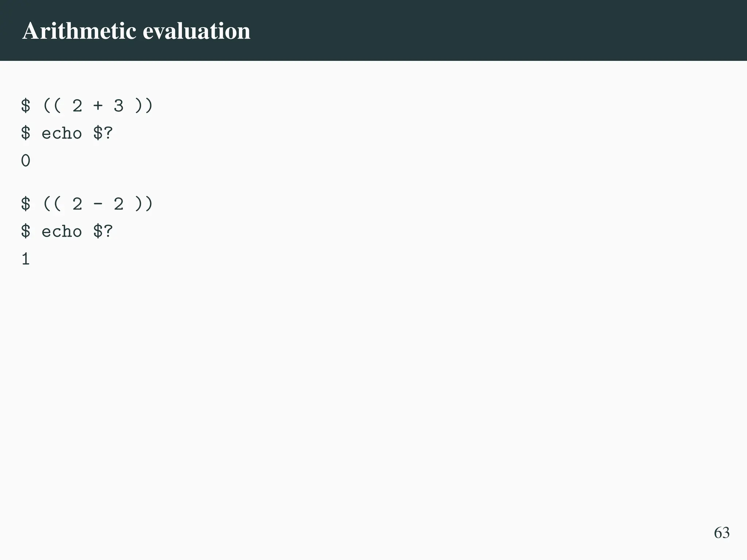Viewport: 747px width, 560px height.
Task: Click the "$?" in the second echo command
Action: click(103, 232)
